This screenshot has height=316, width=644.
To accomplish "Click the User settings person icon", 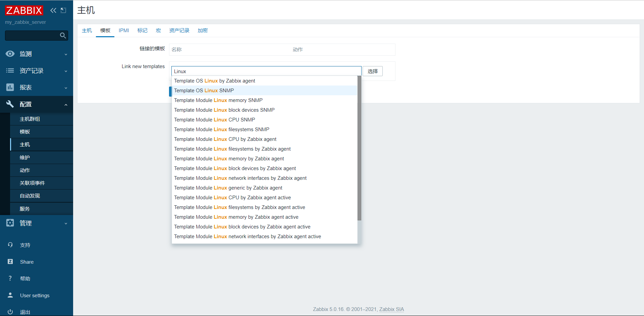I will coord(10,295).
